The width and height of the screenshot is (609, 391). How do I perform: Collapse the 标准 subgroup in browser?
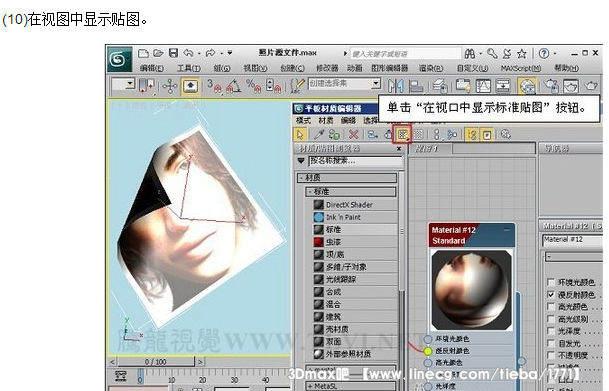coord(351,191)
